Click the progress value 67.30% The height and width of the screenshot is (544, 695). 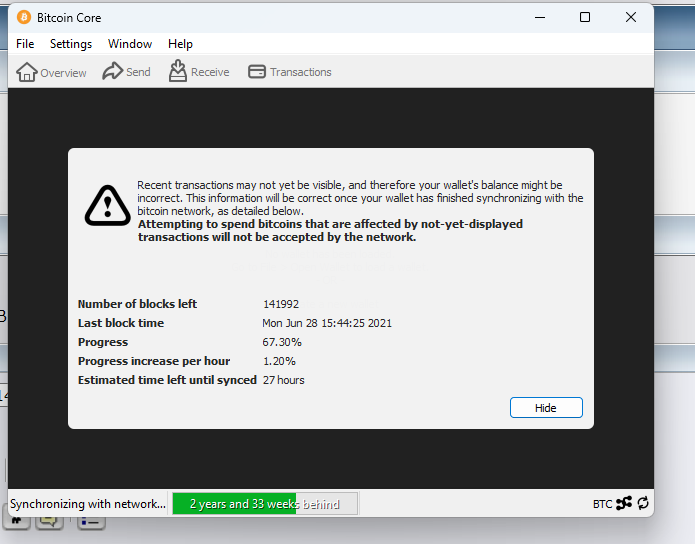tap(282, 342)
